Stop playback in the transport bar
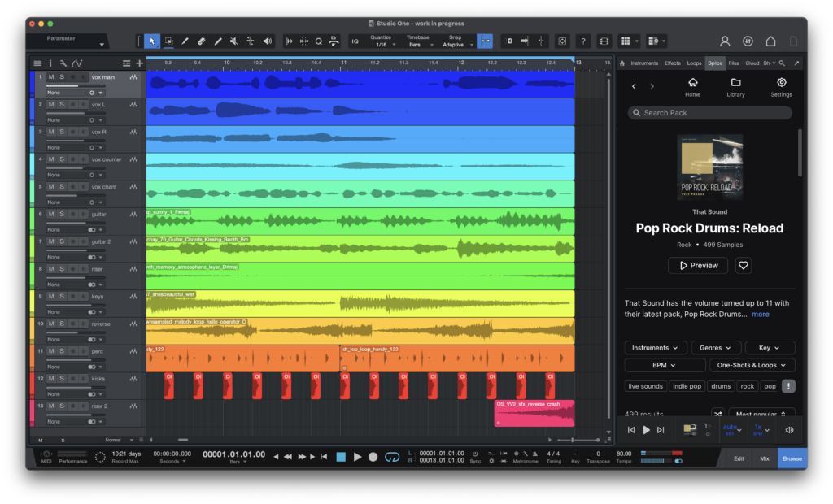The width and height of the screenshot is (833, 504). (x=341, y=457)
